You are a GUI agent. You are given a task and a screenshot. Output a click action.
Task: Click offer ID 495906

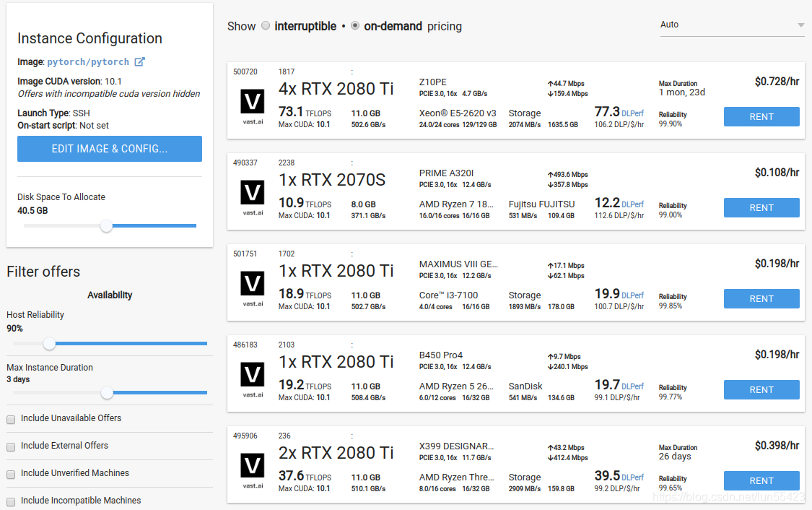click(245, 436)
